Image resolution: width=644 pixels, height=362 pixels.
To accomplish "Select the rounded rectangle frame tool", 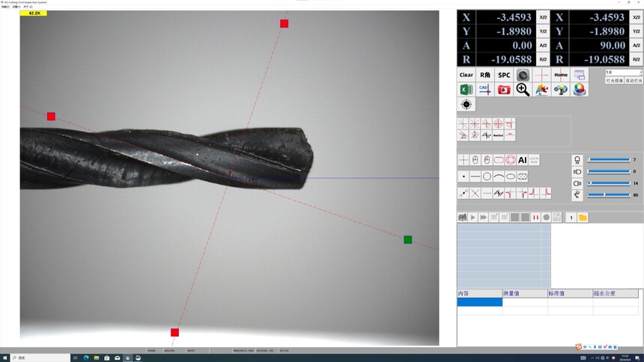I will [x=499, y=159].
